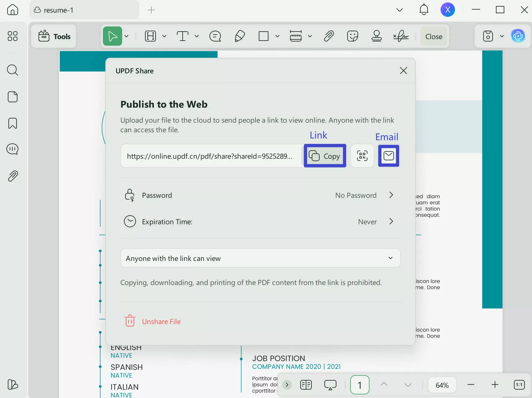Zoom in with plus button
Image resolution: width=532 pixels, height=398 pixels.
pyautogui.click(x=495, y=385)
